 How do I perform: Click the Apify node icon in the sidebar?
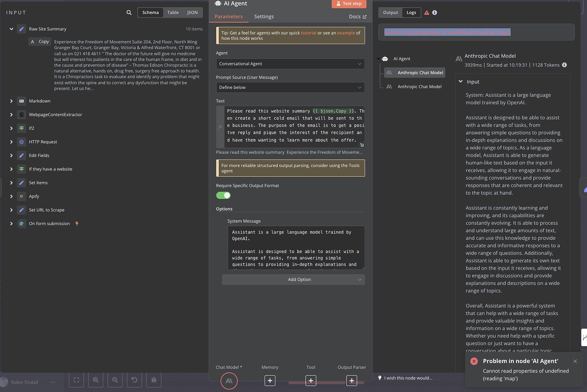[20, 196]
